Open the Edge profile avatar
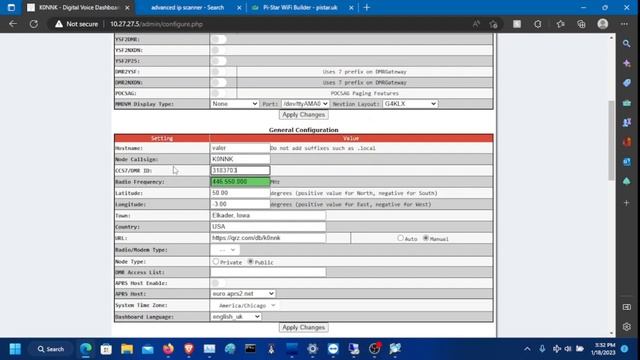 (602, 24)
